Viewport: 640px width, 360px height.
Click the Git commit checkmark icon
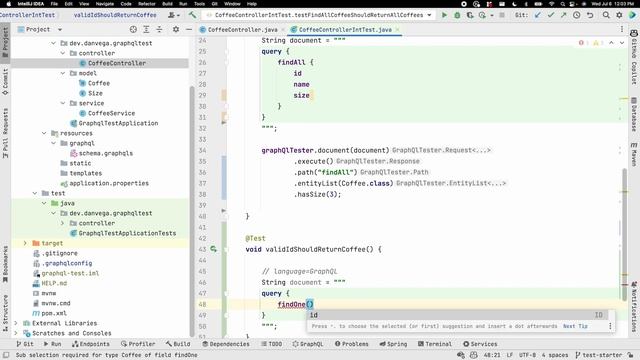551,15
